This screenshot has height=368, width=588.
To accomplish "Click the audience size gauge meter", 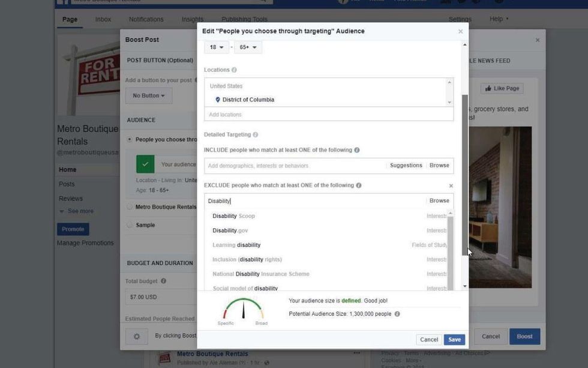I will coord(243,309).
